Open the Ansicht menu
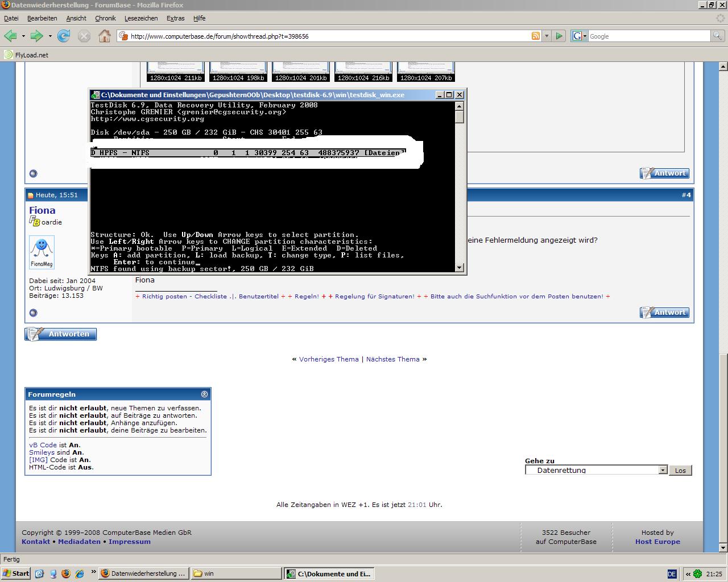Viewport: 728px width, 582px height. tap(76, 18)
